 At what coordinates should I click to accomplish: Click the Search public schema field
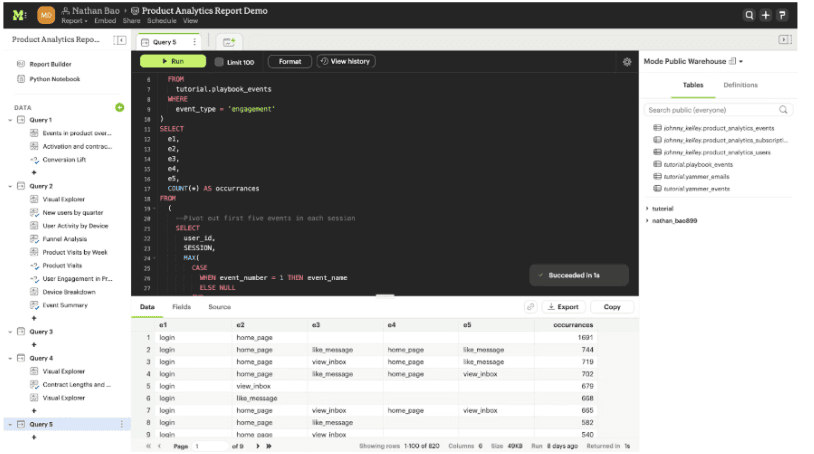point(718,110)
